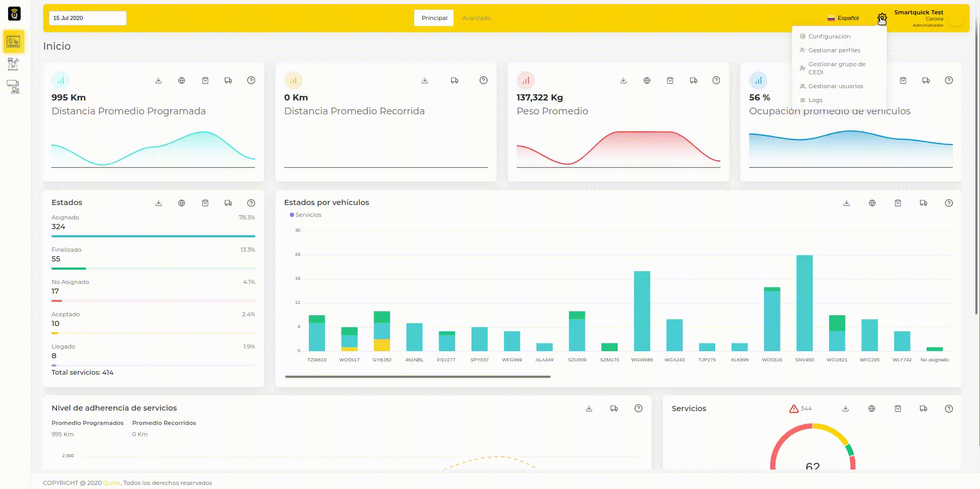
Task: Download Estados por vehículos chart
Action: pos(847,203)
